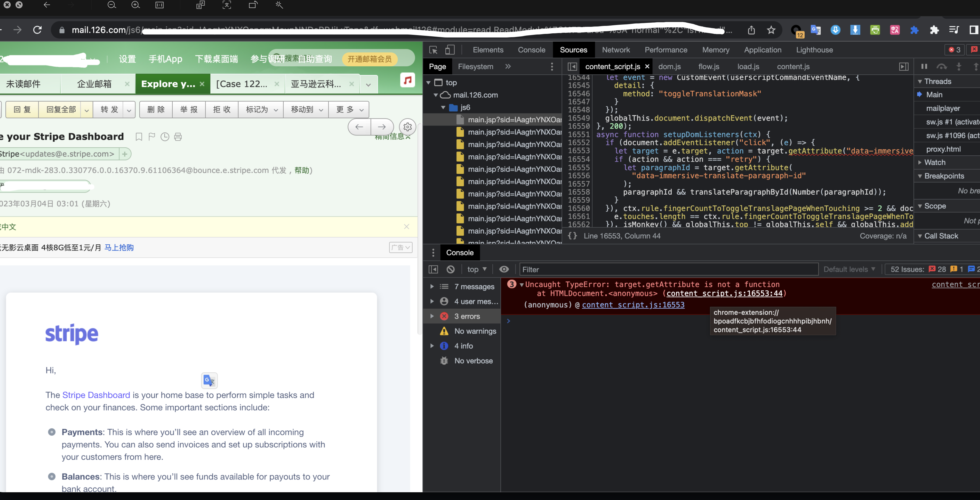Pause script execution in the debugger
Image resolution: width=980 pixels, height=500 pixels.
pyautogui.click(x=924, y=66)
